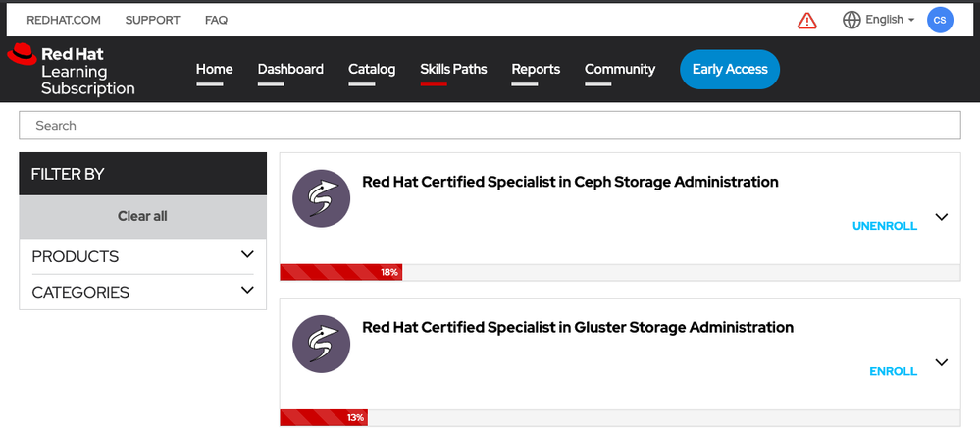Switch to the Reports tab
Screen dimensions: 980x435
[x=536, y=70]
